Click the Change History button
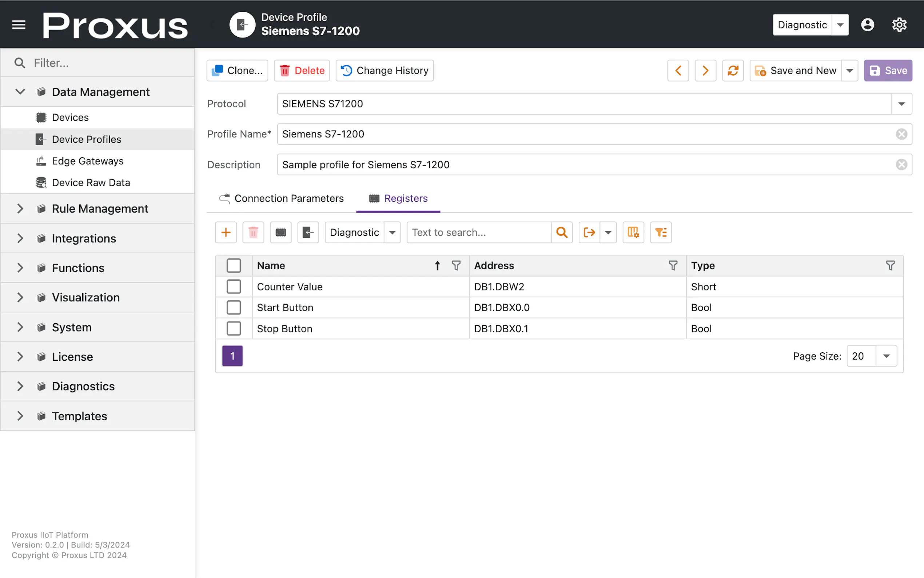This screenshot has width=924, height=578. (x=385, y=70)
